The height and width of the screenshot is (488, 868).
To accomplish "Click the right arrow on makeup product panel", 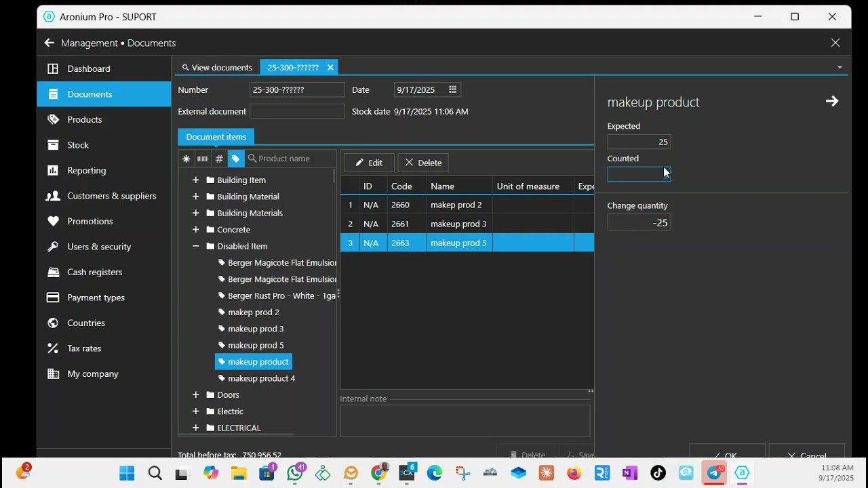I will coord(832,101).
